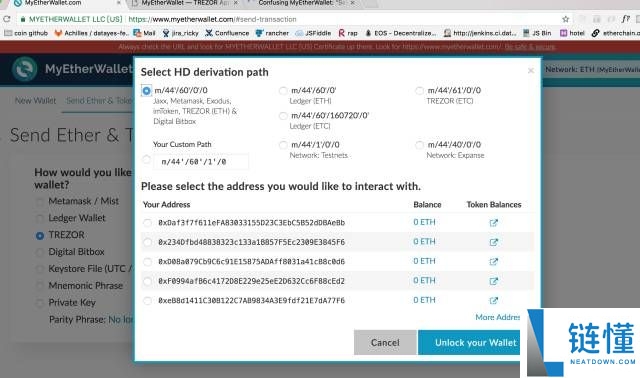Select Metamask / Mist wallet option
The height and width of the screenshot is (378, 640).
point(40,202)
